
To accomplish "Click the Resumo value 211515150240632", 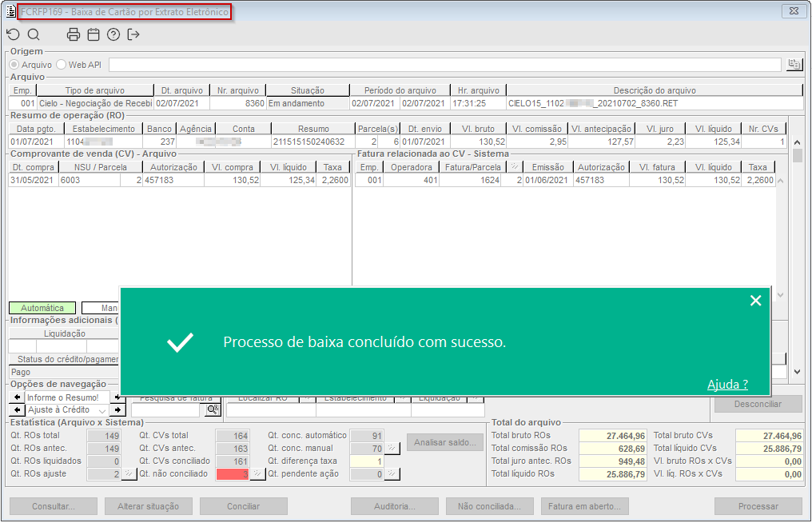I will 312,142.
